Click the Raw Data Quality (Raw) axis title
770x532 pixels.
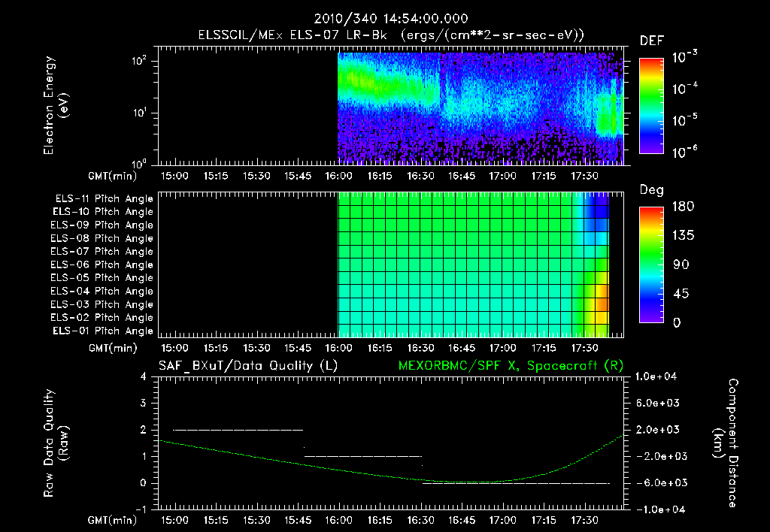click(x=56, y=443)
